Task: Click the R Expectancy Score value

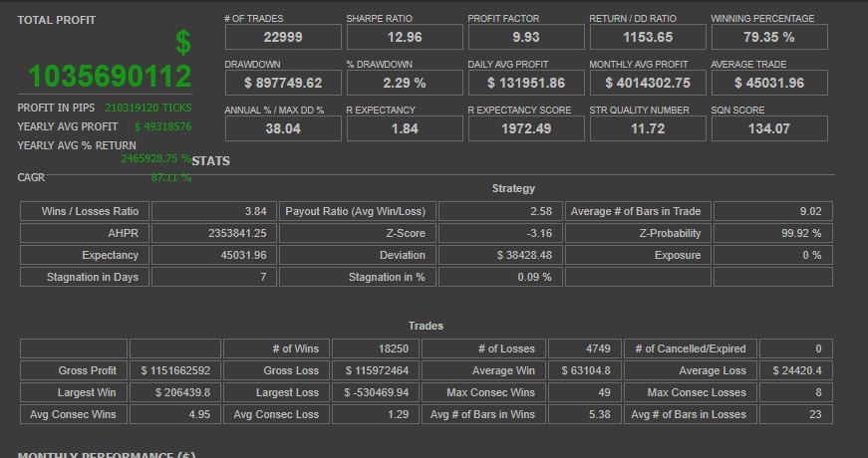Action: coord(526,129)
